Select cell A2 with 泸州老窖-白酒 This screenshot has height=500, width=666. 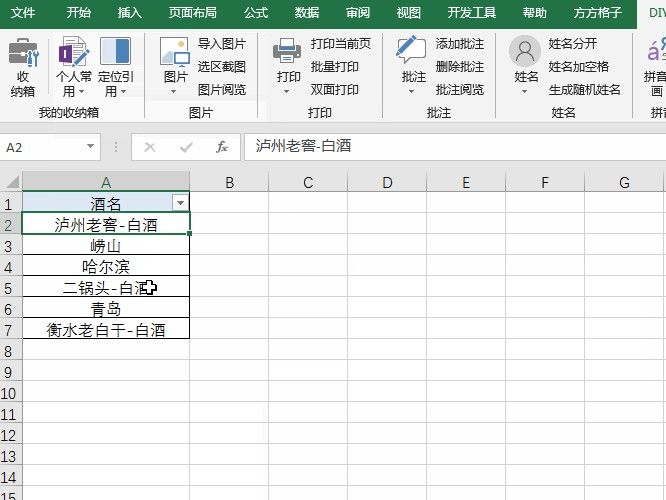coord(106,224)
